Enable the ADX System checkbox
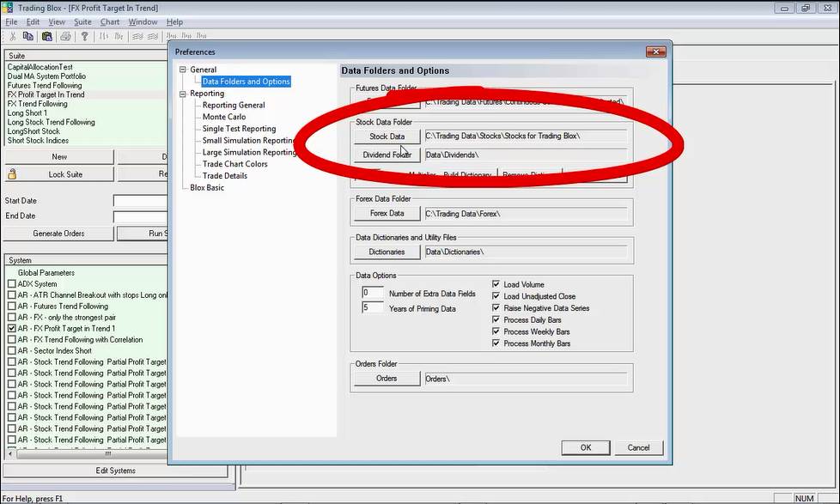The image size is (840, 504). tap(12, 284)
